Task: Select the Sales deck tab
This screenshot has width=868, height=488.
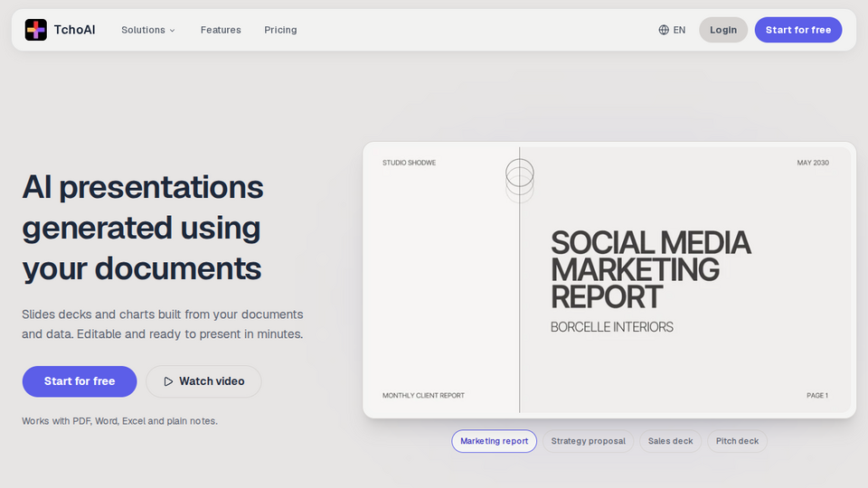Action: (x=670, y=441)
